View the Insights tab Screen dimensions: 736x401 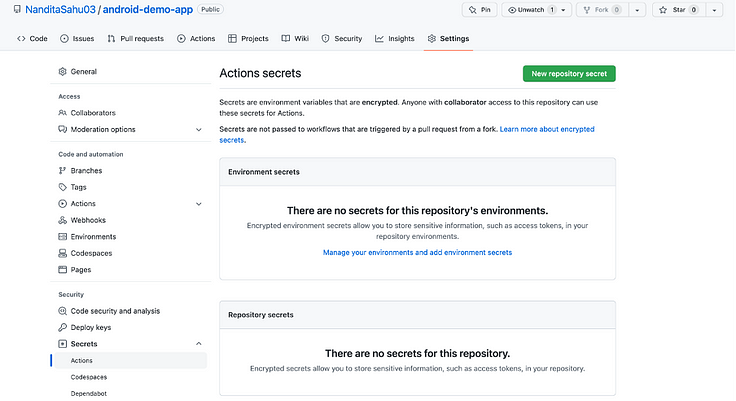[395, 39]
